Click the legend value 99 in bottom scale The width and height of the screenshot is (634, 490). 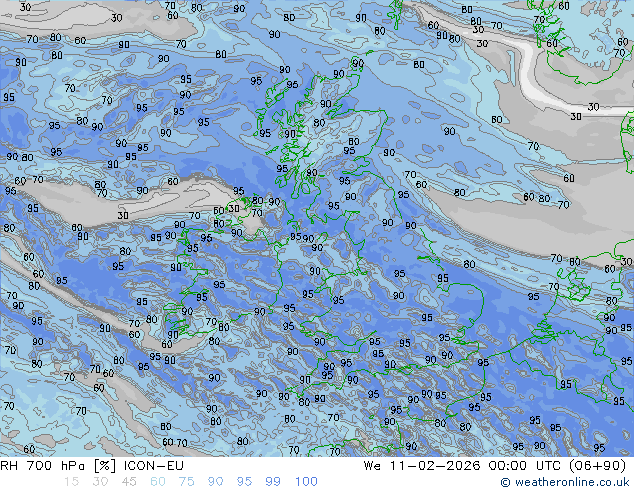point(273,482)
